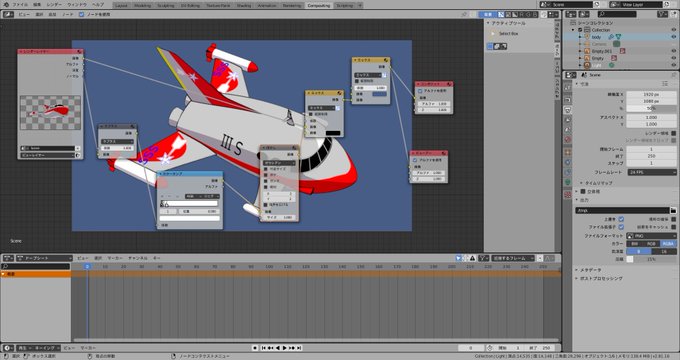Select the Light object in the outliner
The width and height of the screenshot is (680, 360).
(x=596, y=65)
